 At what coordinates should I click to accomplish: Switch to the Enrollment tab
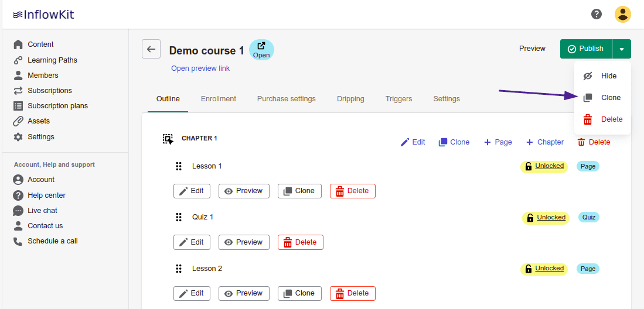(218, 99)
